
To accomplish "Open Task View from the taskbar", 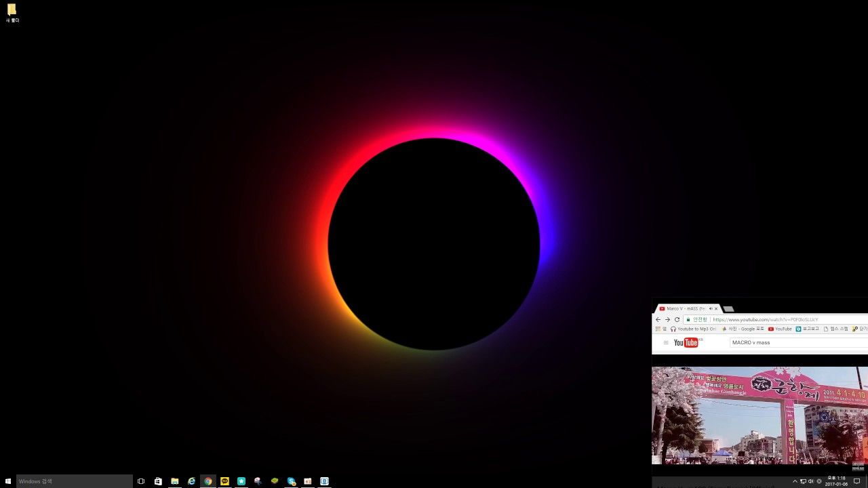I will point(141,481).
